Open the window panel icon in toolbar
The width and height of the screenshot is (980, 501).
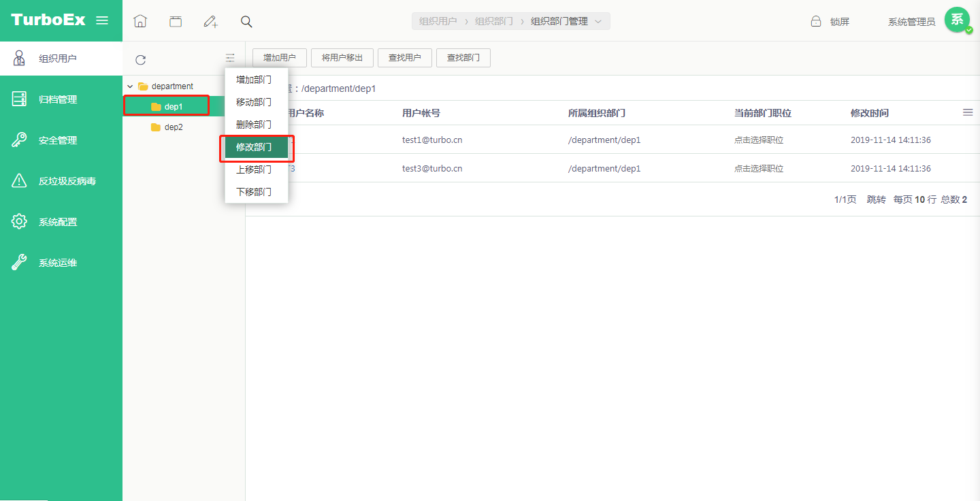click(x=176, y=21)
